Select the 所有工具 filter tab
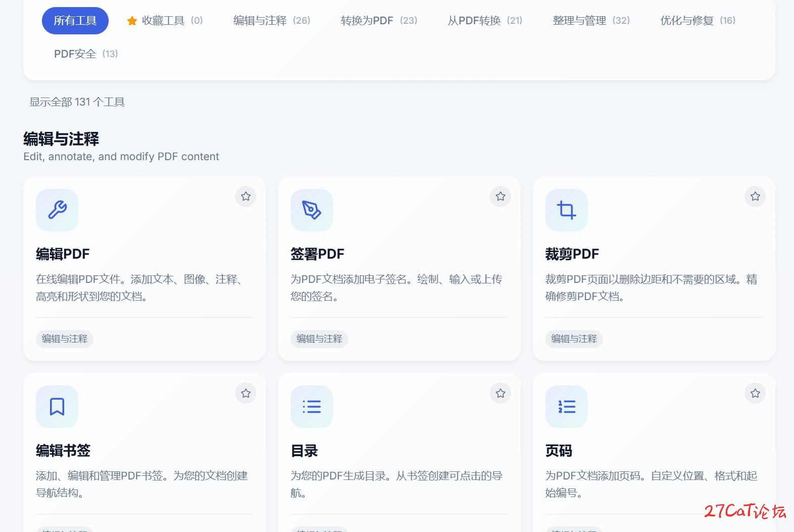This screenshot has height=532, width=794. pyautogui.click(x=75, y=21)
